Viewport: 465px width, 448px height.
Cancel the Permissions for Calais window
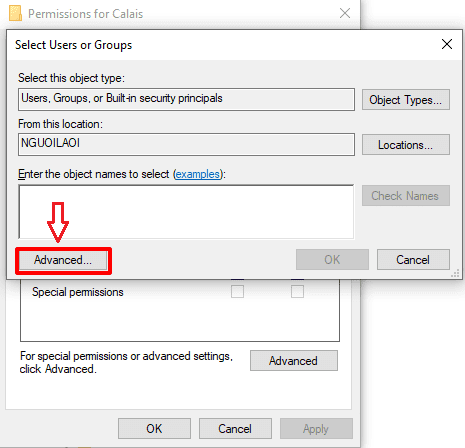[235, 429]
